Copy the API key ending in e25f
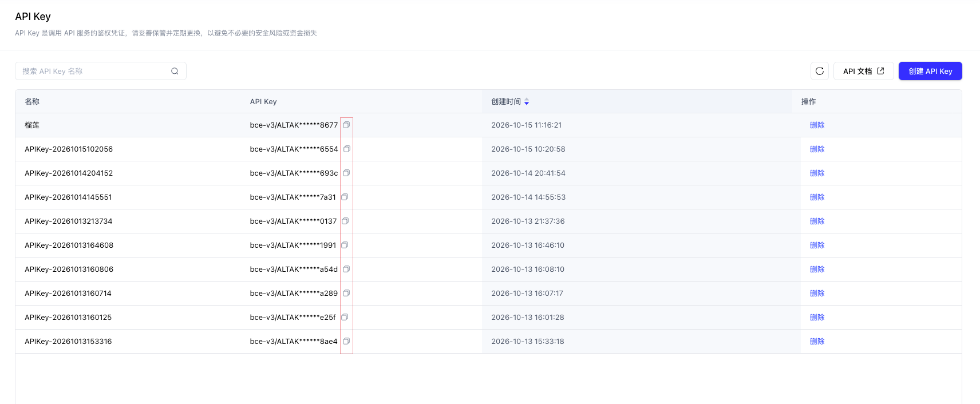The height and width of the screenshot is (404, 980). click(345, 317)
